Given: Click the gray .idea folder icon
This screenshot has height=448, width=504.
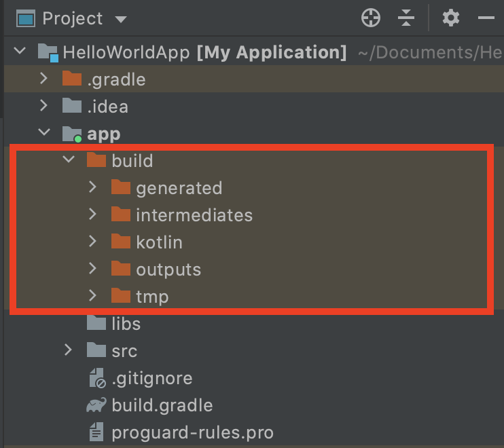Looking at the screenshot, I should tap(72, 106).
